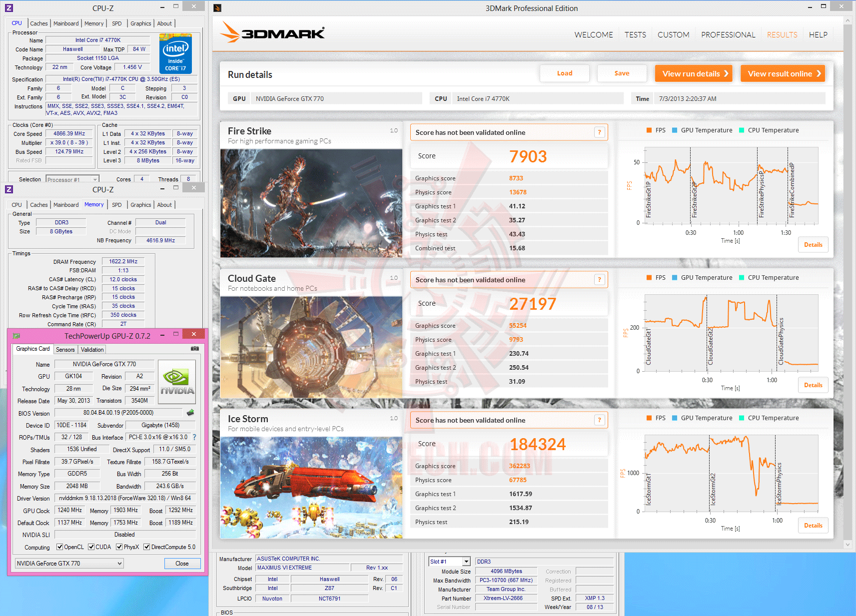The image size is (856, 616).
Task: Click the GPU-Z camera screenshot icon
Action: coord(195,349)
